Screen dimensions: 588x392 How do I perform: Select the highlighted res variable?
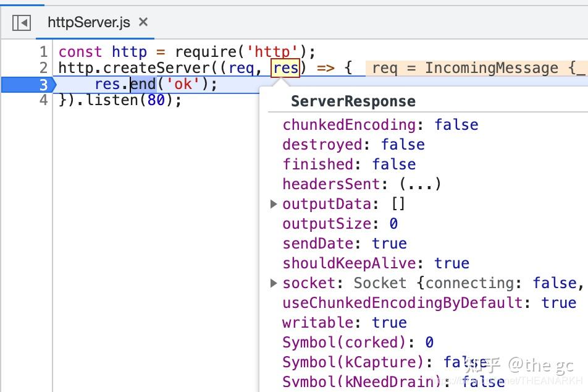tap(285, 68)
